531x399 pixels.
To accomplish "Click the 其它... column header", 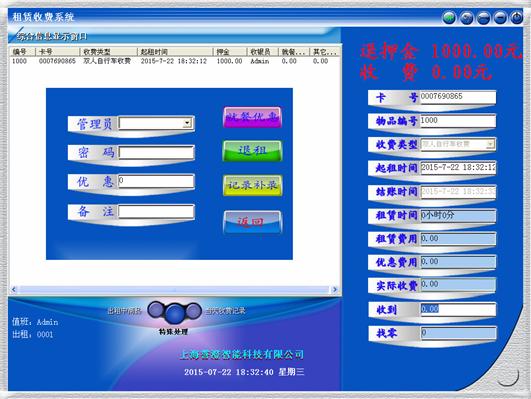I will (325, 52).
